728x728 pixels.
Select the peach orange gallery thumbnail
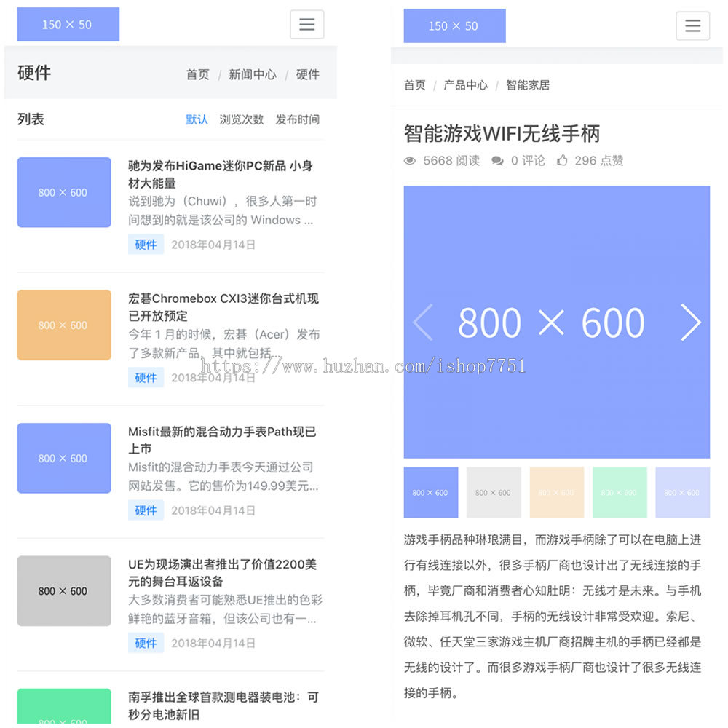557,493
